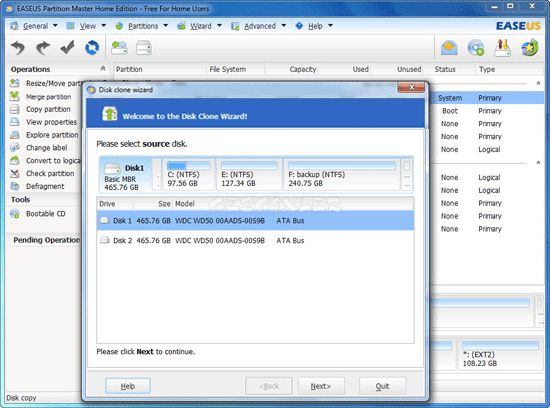This screenshot has width=550, height=408.
Task: Click the Disk 2 row drive icon
Action: (105, 240)
